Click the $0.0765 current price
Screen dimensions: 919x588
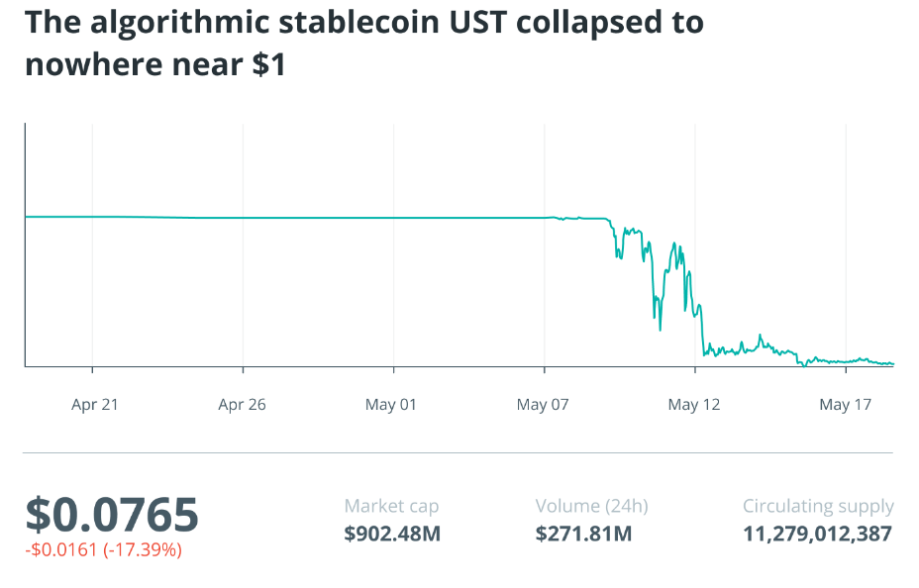click(x=112, y=515)
